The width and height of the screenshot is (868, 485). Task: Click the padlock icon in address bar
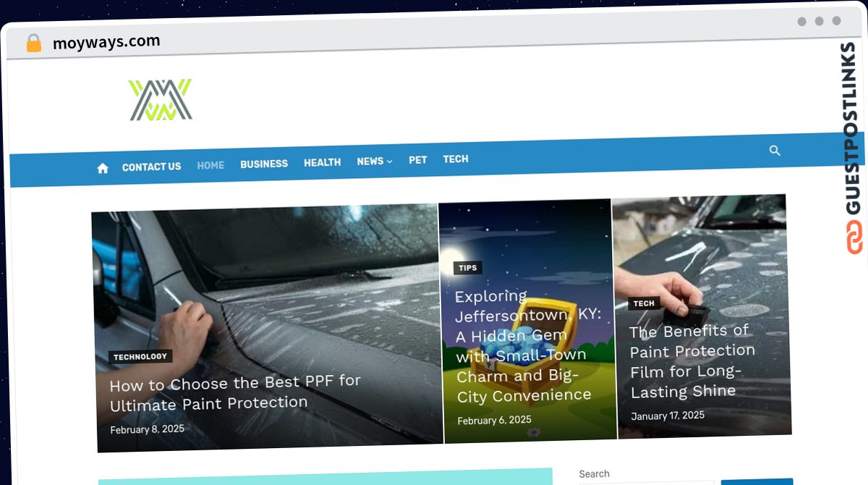(x=34, y=43)
